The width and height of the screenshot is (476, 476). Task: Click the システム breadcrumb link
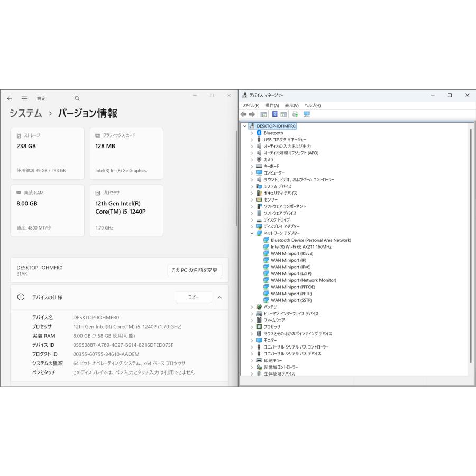click(26, 113)
